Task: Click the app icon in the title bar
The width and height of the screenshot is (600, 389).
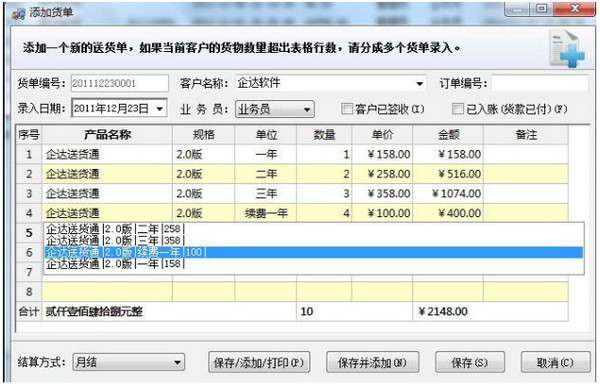Action: tap(18, 13)
